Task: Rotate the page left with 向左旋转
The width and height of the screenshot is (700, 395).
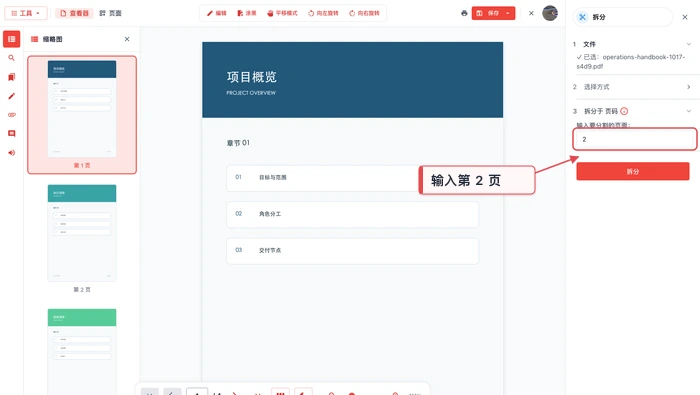Action: pyautogui.click(x=323, y=13)
